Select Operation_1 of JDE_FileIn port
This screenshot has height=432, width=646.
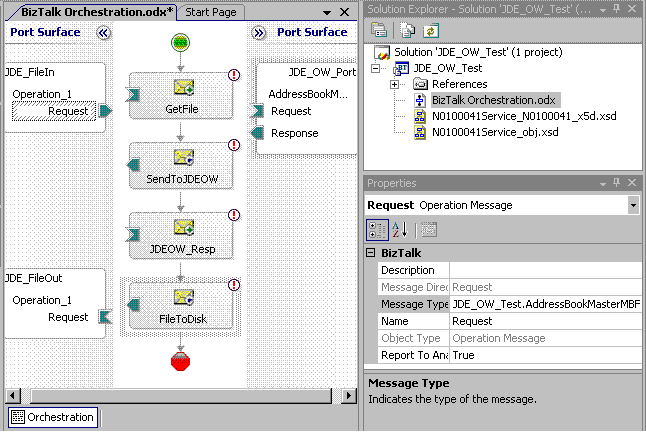(42, 94)
